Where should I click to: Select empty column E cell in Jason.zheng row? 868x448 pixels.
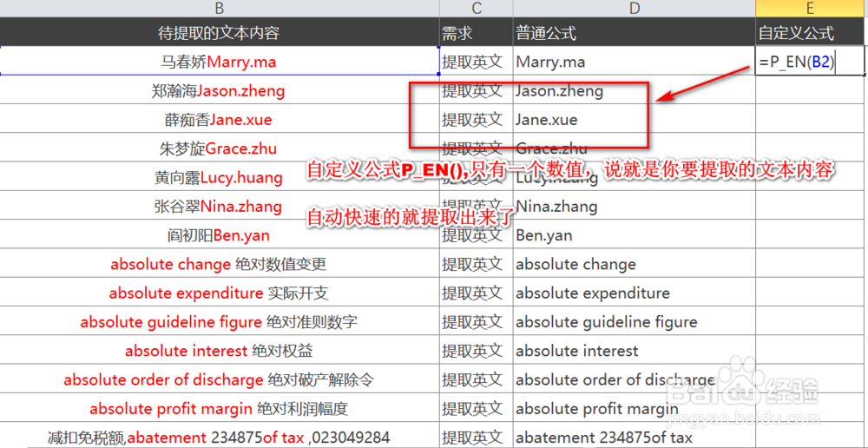812,90
